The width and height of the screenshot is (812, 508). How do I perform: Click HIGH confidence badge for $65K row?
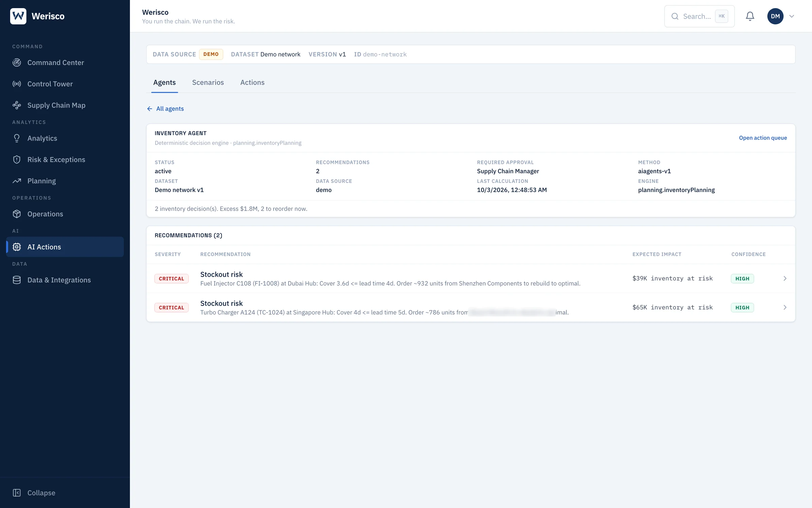point(742,308)
